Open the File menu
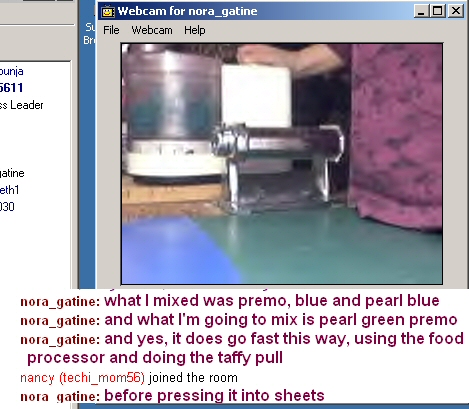Screen dimensions: 469x409 tap(111, 30)
